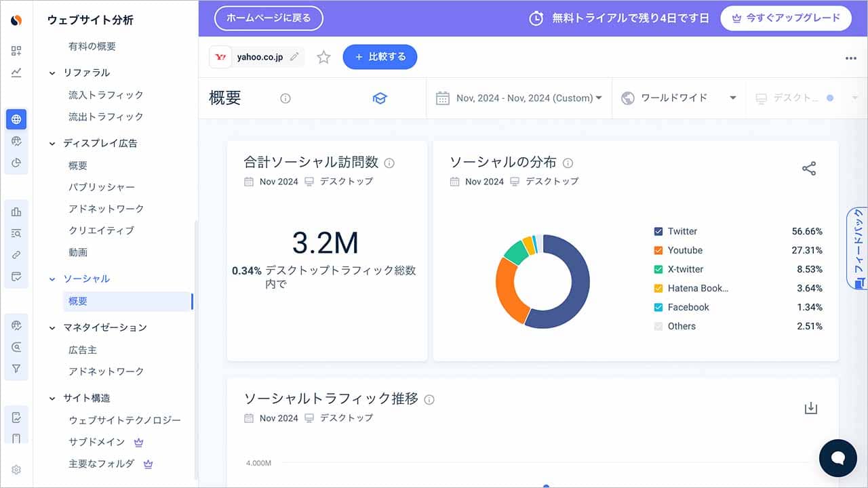Image resolution: width=868 pixels, height=488 pixels.
Task: Click the yahoo.co.jp site chip
Action: pyautogui.click(x=256, y=57)
